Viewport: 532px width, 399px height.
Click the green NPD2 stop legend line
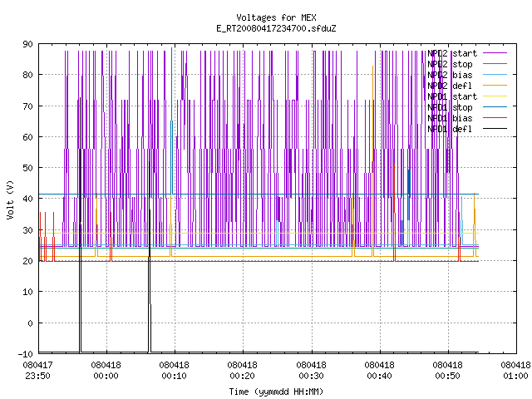(x=495, y=63)
